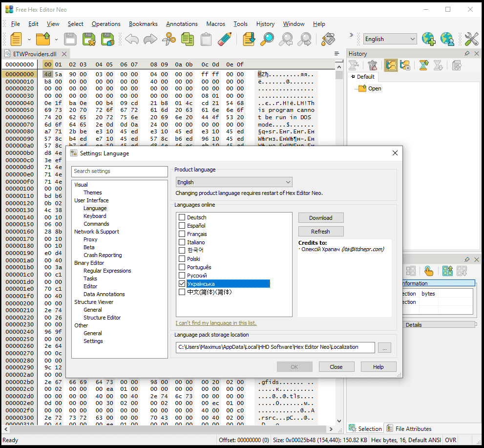
Task: Click 'I can't find my language' link
Action: (x=216, y=323)
